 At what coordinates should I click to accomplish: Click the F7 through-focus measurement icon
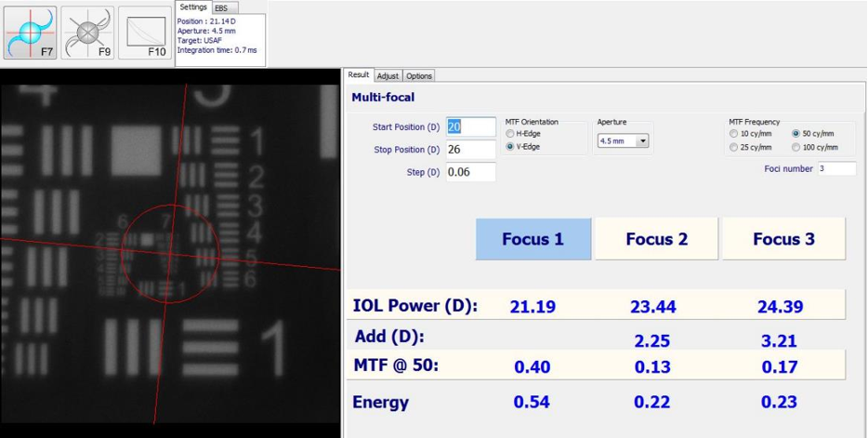point(30,33)
